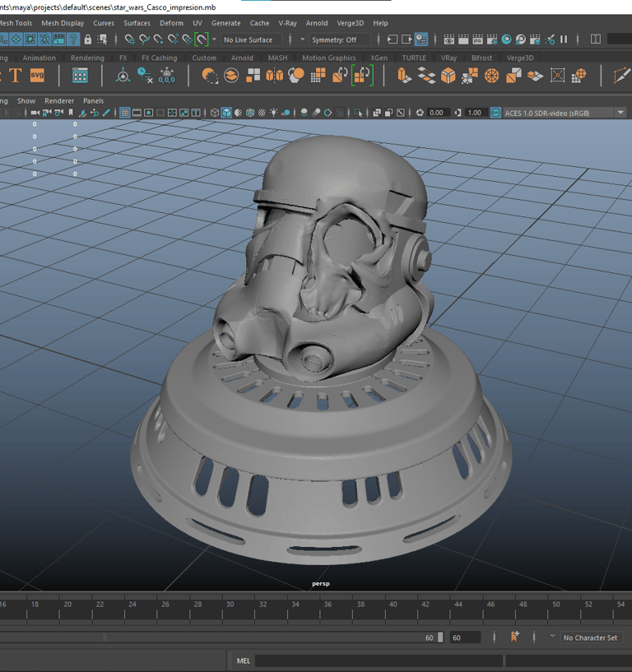The image size is (632, 672).
Task: Click the character set bookmark icon
Action: 514,637
